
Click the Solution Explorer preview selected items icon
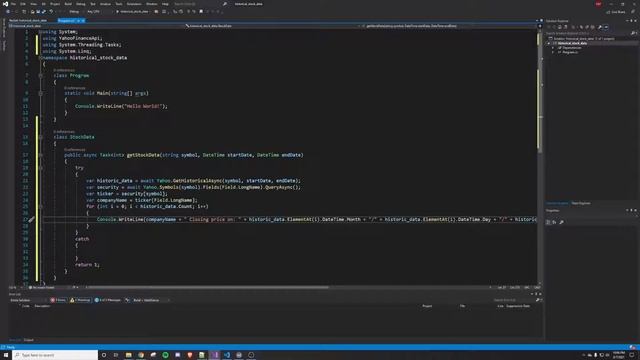pyautogui.click(x=606, y=27)
